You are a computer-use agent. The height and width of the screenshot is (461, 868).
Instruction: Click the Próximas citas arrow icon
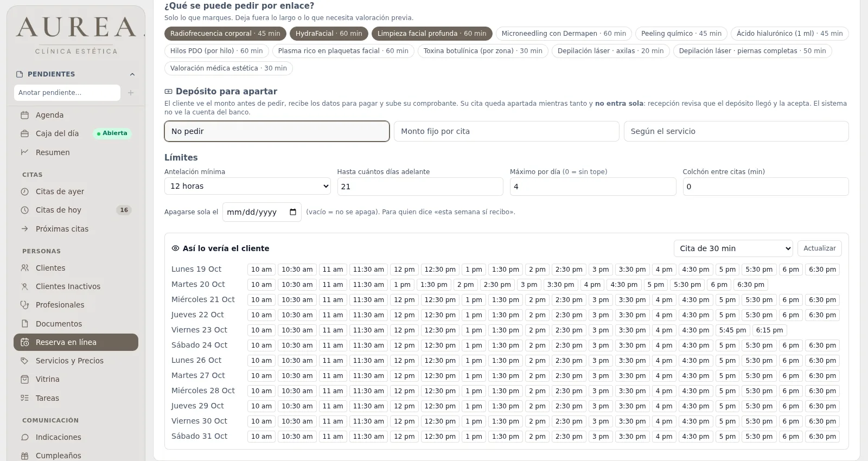point(24,229)
